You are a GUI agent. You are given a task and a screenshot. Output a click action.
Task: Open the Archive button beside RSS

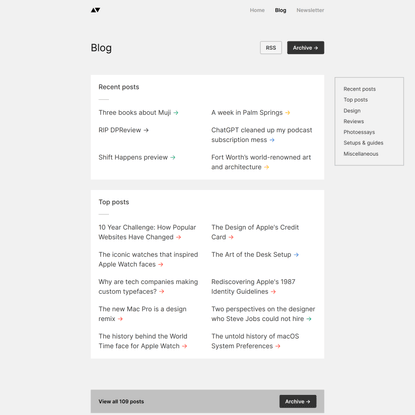pos(305,48)
